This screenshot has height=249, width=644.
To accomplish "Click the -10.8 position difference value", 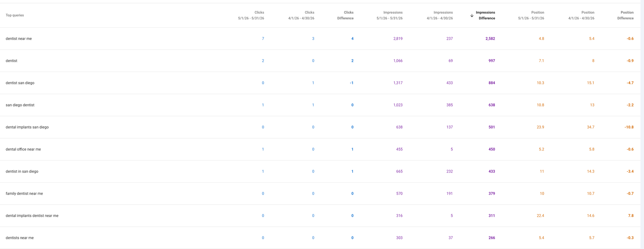I will click(x=629, y=127).
